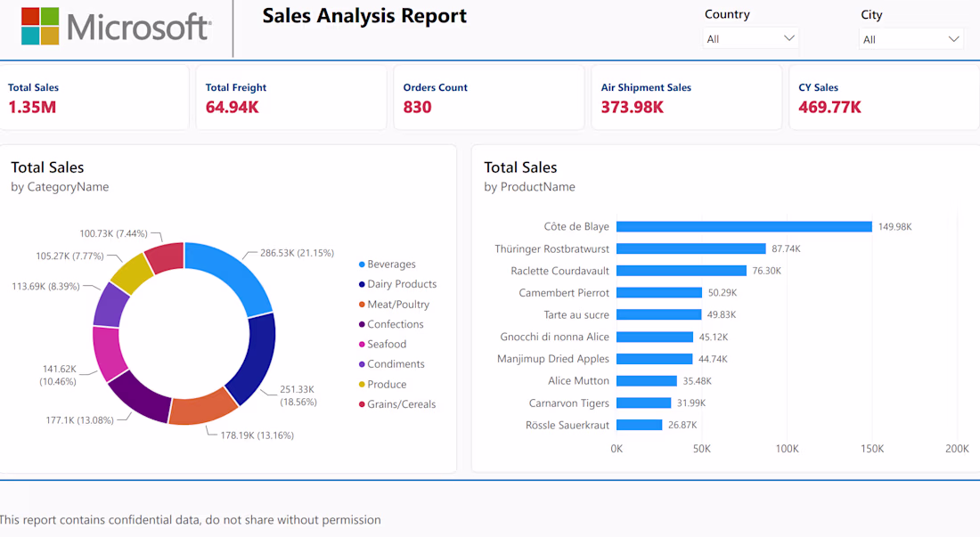The height and width of the screenshot is (537, 980).
Task: Expand the City filter dropdown
Action: (x=953, y=38)
